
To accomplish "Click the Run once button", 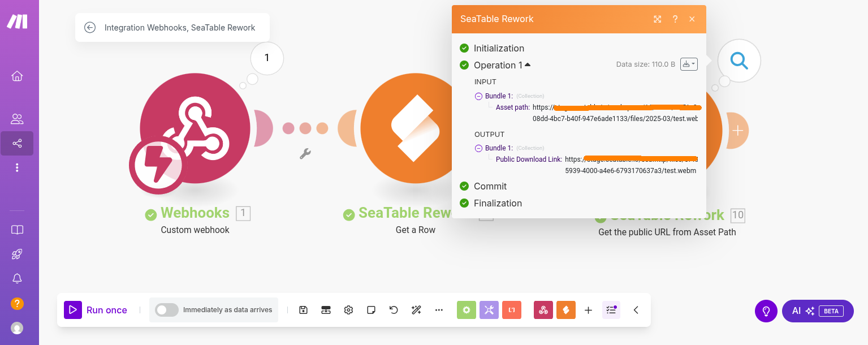I will click(96, 310).
